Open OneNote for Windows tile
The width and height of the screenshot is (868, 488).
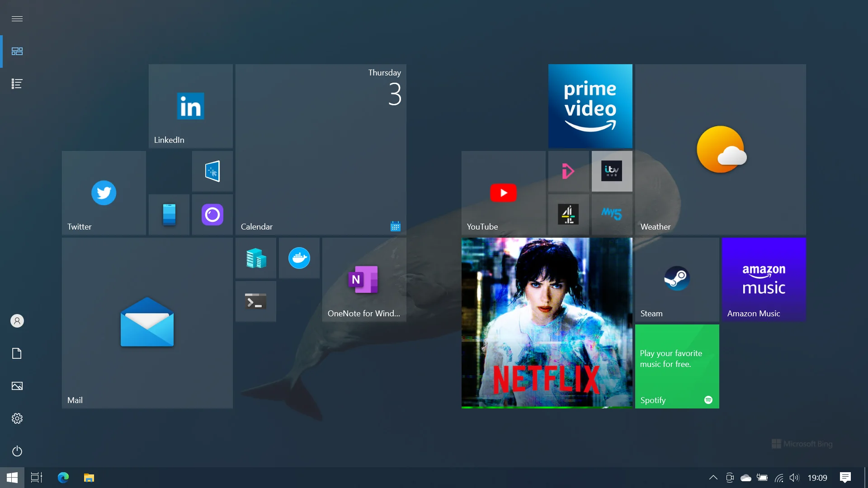coord(364,279)
